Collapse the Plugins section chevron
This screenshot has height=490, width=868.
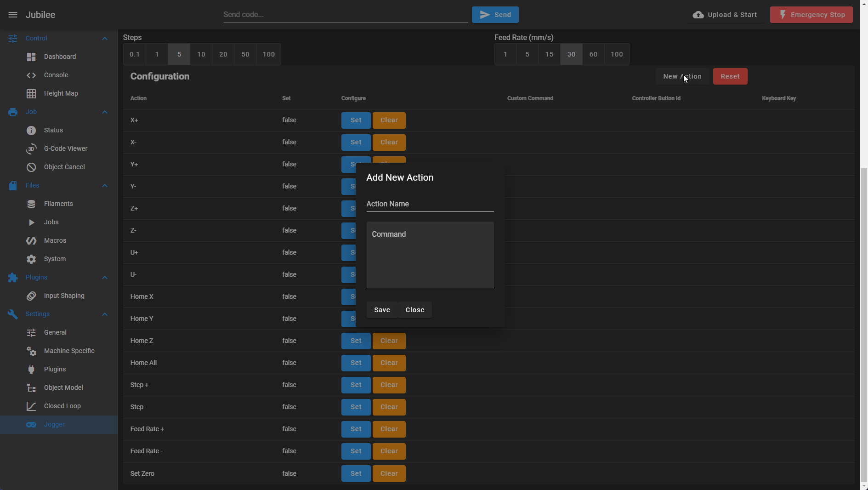[x=105, y=277]
